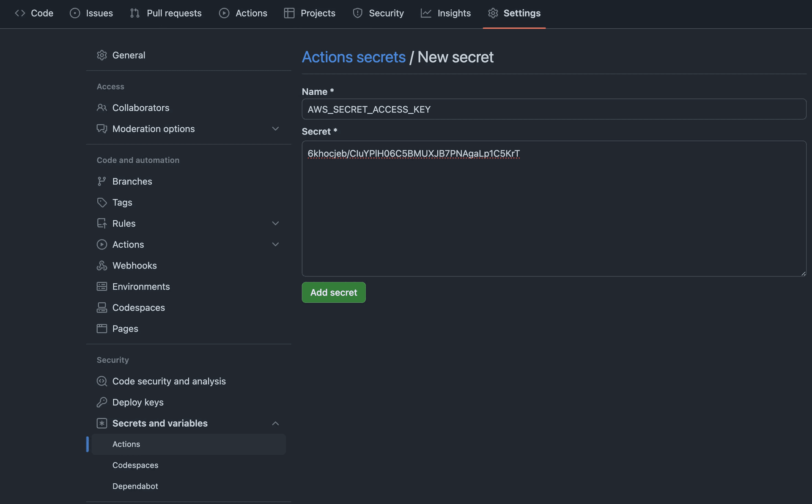The width and height of the screenshot is (812, 504).
Task: Select Dependabot under Secrets and variables
Action: point(135,486)
